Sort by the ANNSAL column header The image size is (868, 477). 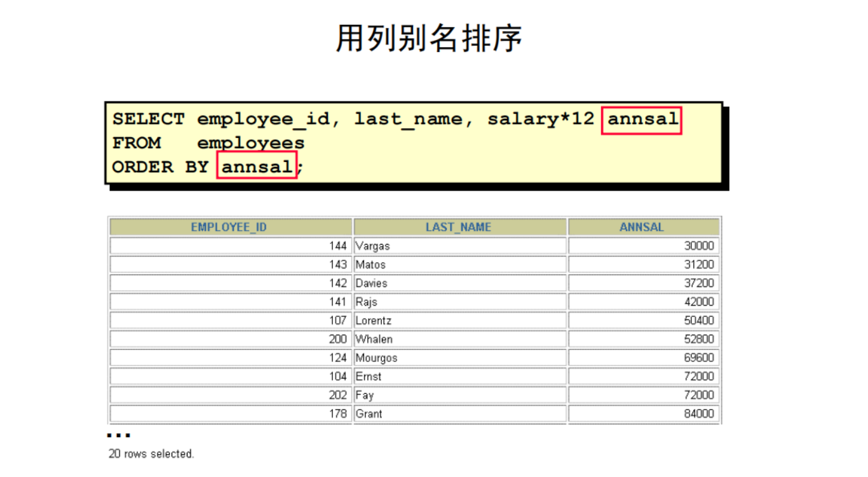pyautogui.click(x=642, y=227)
